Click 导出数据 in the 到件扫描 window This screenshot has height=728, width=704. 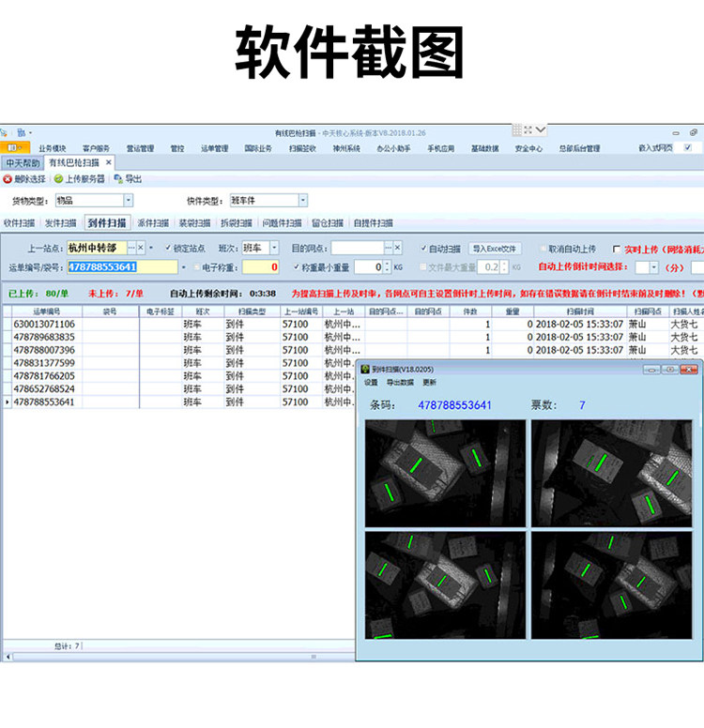click(x=400, y=383)
